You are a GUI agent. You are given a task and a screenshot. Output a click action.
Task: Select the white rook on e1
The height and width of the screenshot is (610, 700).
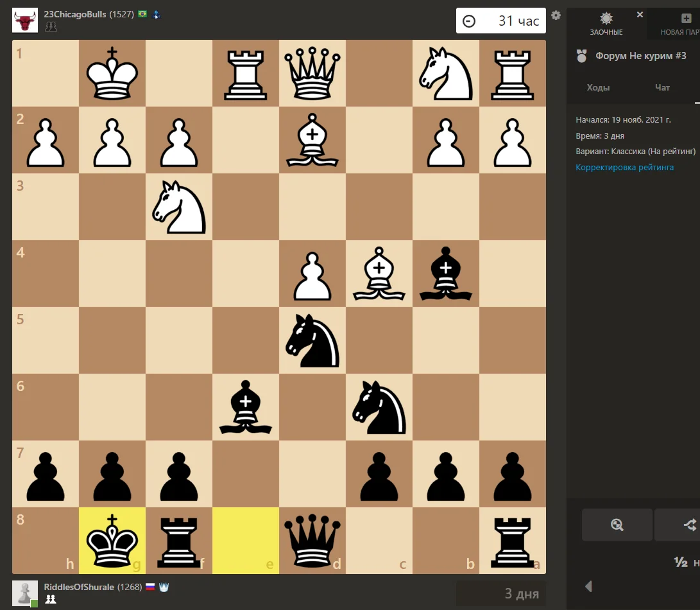point(246,73)
